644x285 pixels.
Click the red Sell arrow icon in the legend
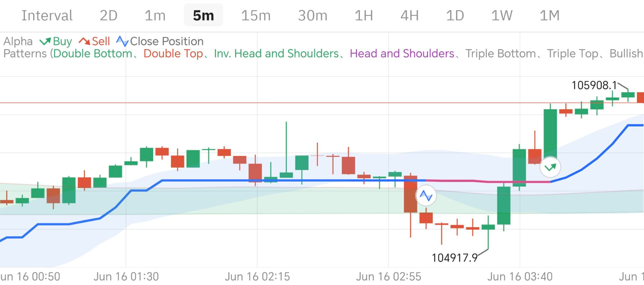coord(84,41)
